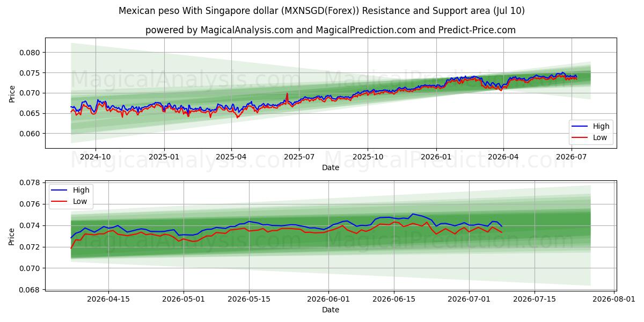644x322 pixels.
Task: Click the 'Date' axis label under the top chart
Action: [x=331, y=167]
